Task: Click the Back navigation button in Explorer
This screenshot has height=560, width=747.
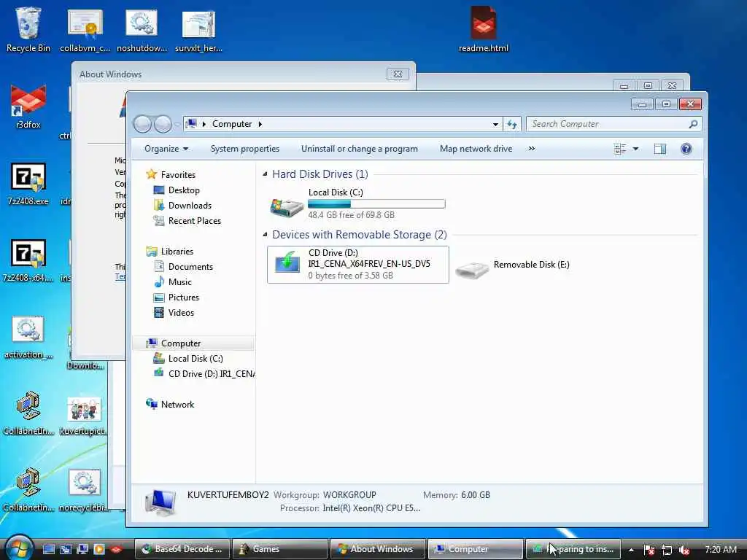Action: [x=142, y=124]
